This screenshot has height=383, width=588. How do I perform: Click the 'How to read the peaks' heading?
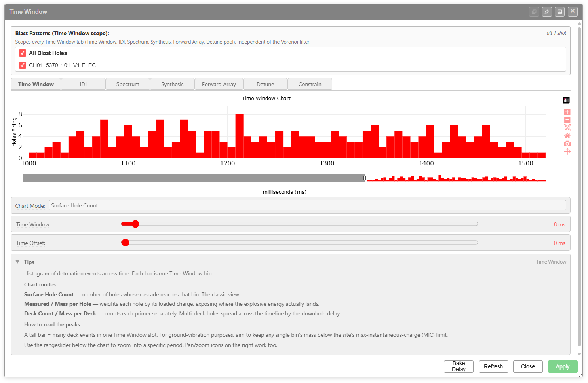coord(52,324)
